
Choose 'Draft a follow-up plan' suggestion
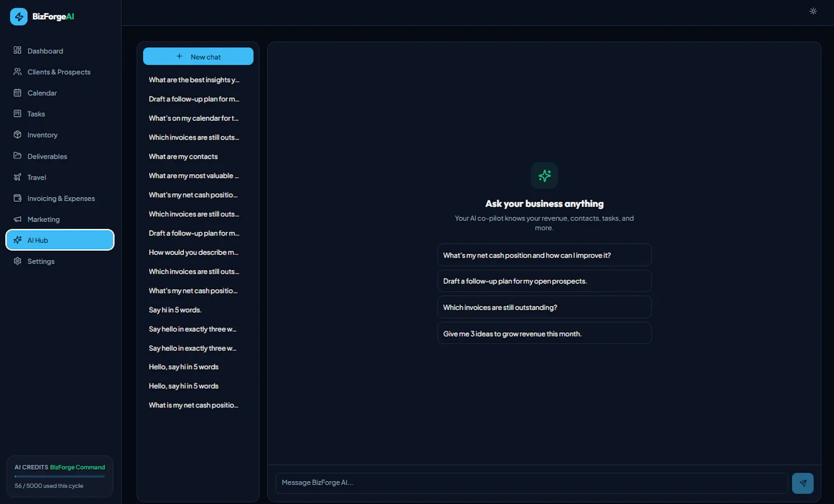[x=544, y=281]
